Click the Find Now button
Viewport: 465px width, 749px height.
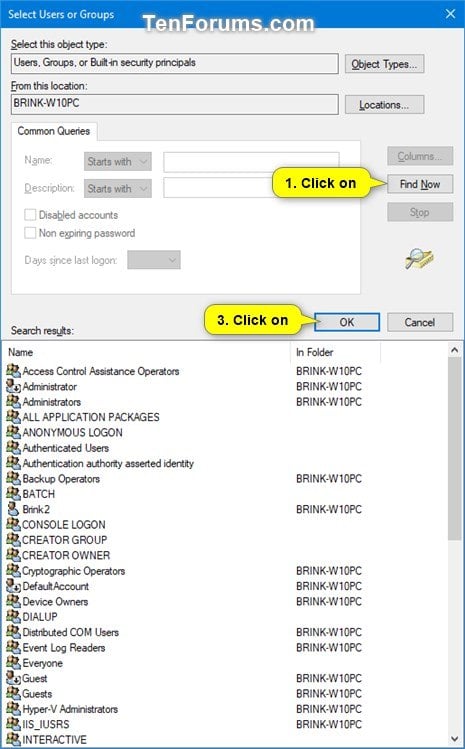pos(420,184)
